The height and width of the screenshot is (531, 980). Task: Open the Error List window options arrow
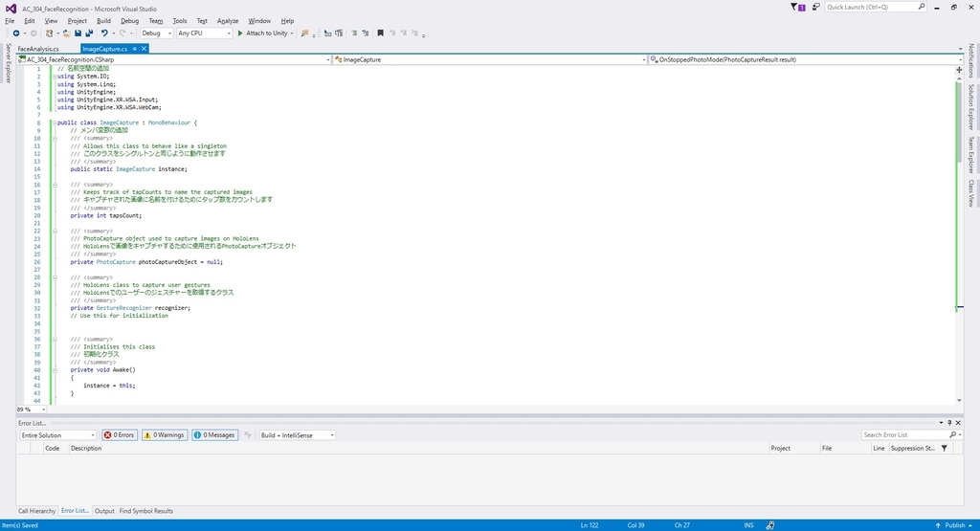[x=941, y=423]
